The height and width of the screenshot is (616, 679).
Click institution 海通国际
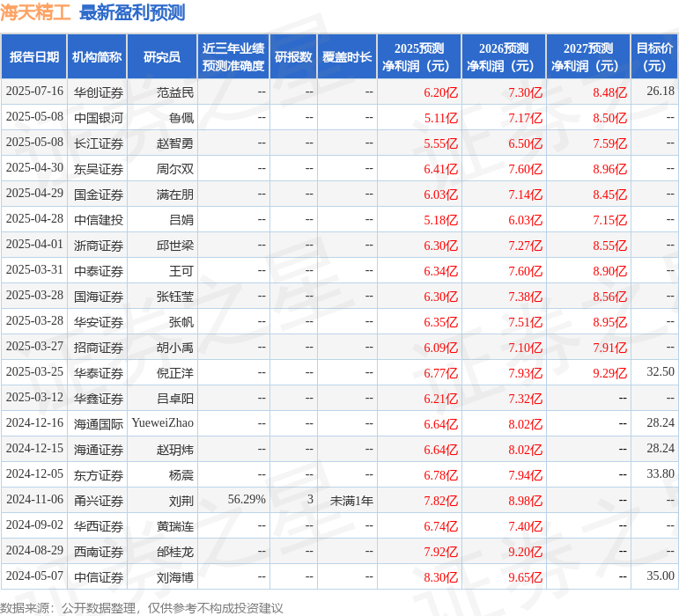pyautogui.click(x=99, y=424)
